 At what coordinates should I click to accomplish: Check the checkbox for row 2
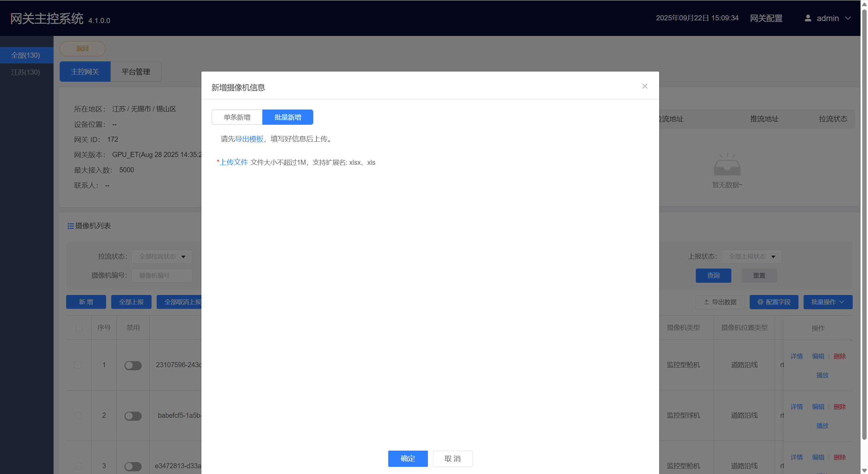pyautogui.click(x=78, y=415)
